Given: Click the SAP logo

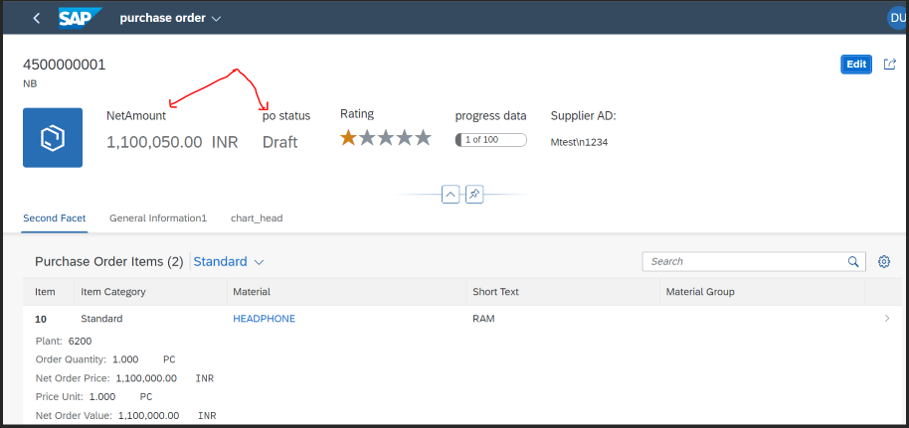Looking at the screenshot, I should click(x=81, y=17).
